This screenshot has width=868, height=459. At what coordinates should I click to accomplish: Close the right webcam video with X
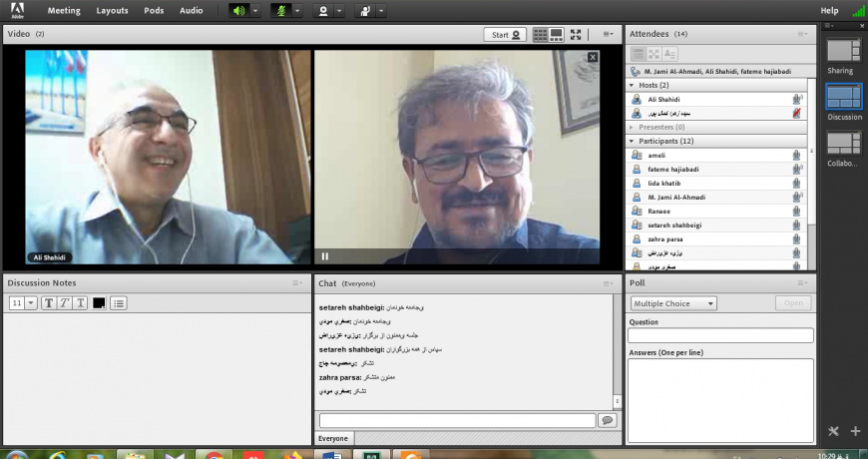(593, 57)
